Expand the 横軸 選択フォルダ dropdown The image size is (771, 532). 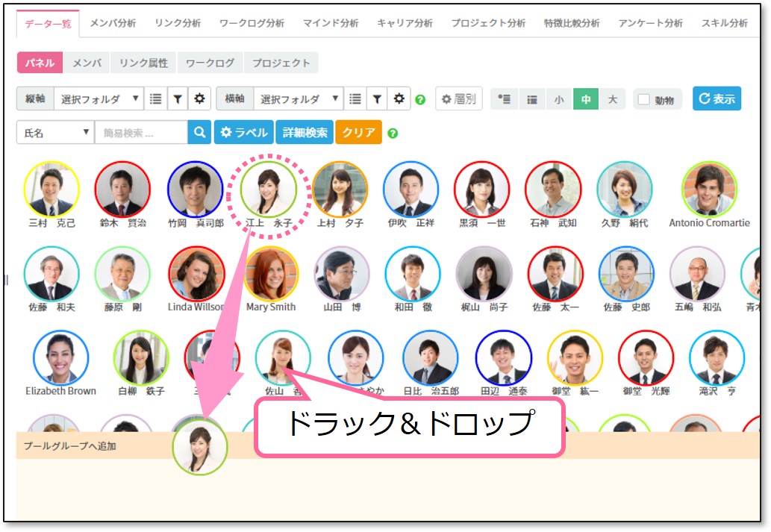(x=298, y=98)
